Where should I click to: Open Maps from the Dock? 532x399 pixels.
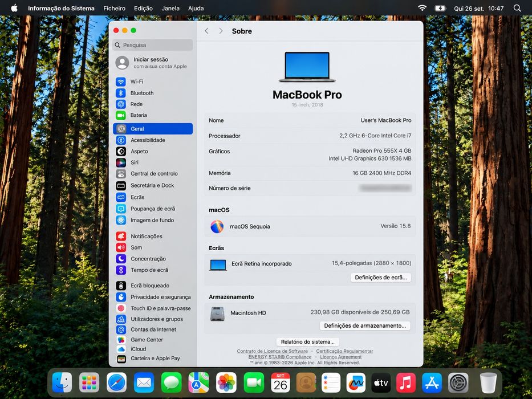[x=199, y=382]
